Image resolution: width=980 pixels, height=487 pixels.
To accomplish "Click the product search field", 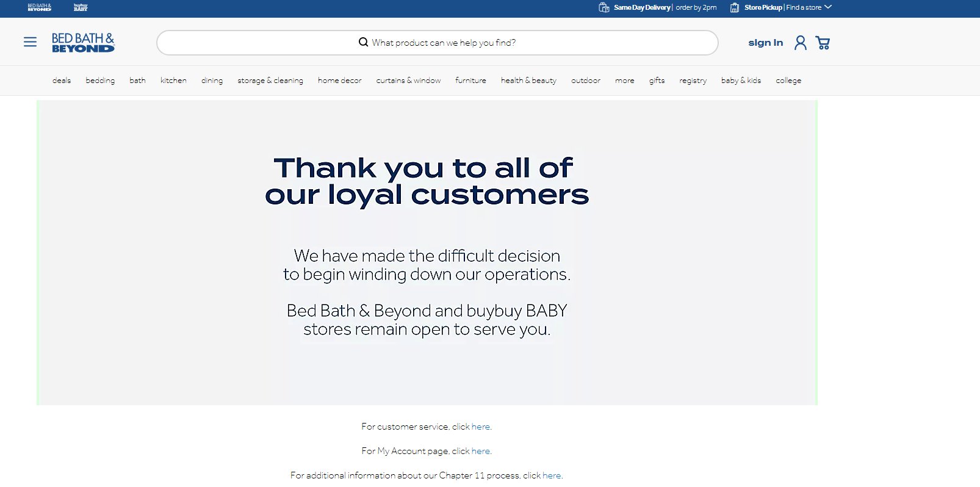I will 437,43.
